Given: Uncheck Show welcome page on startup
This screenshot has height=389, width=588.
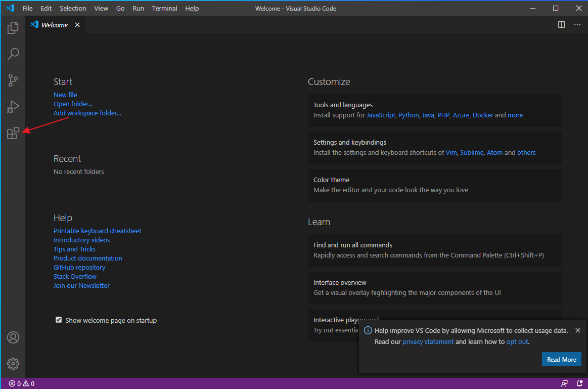Looking at the screenshot, I should [59, 320].
